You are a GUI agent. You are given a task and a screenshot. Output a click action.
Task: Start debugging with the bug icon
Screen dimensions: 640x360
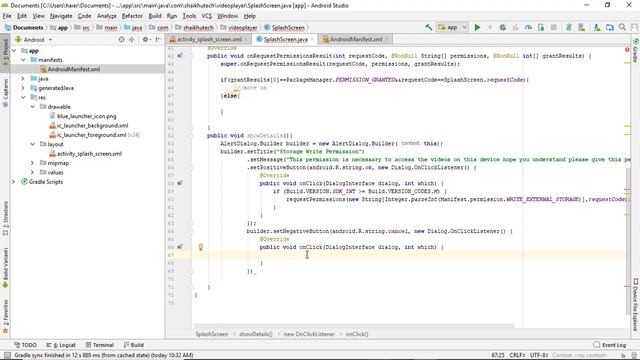(502, 27)
